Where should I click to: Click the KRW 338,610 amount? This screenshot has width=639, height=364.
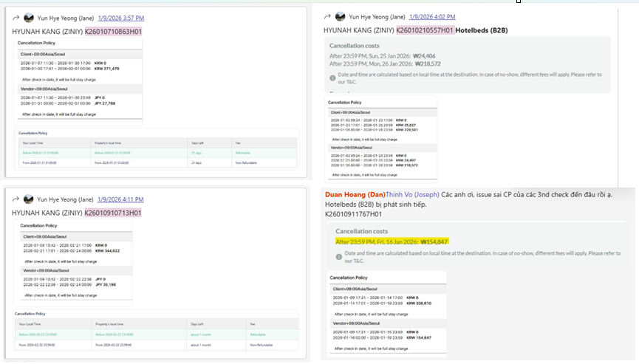tap(419, 303)
